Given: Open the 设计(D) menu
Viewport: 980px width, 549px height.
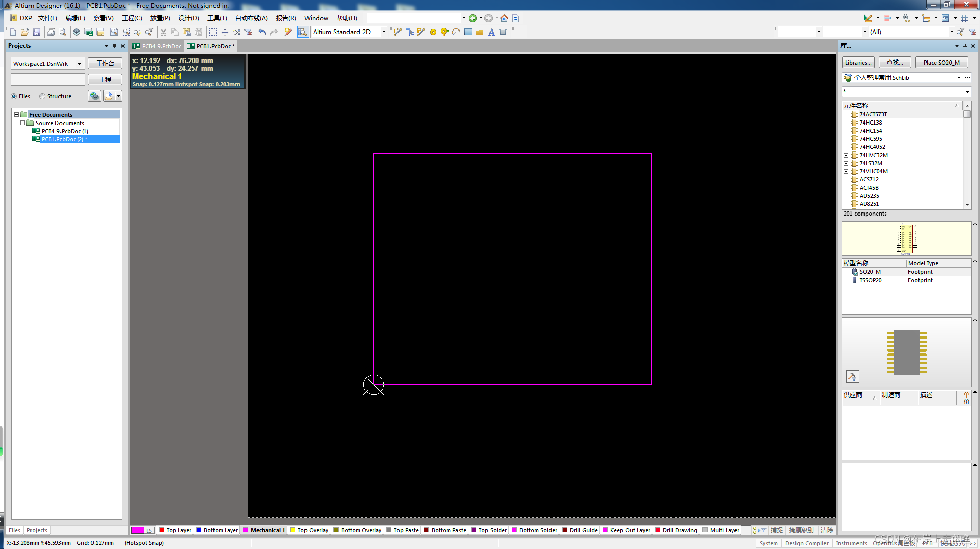Looking at the screenshot, I should (189, 18).
